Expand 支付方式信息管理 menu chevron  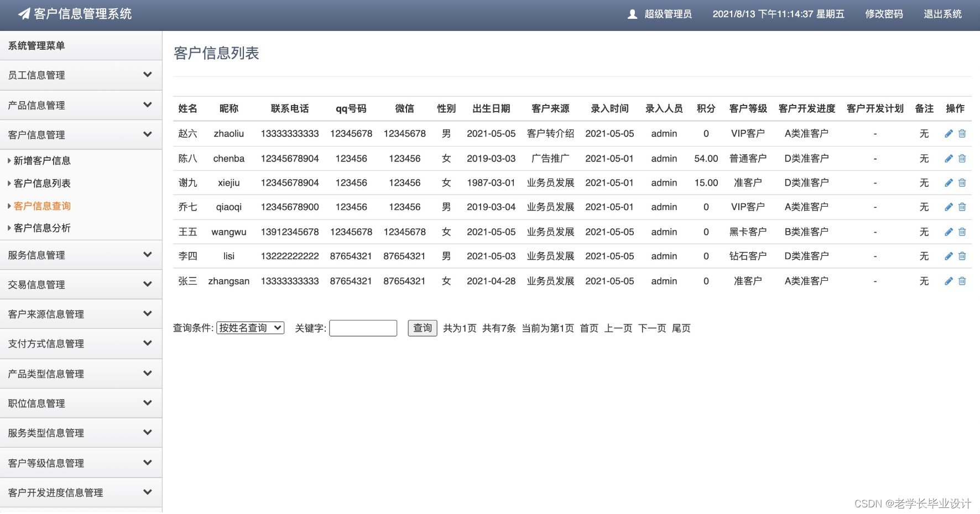tap(148, 343)
